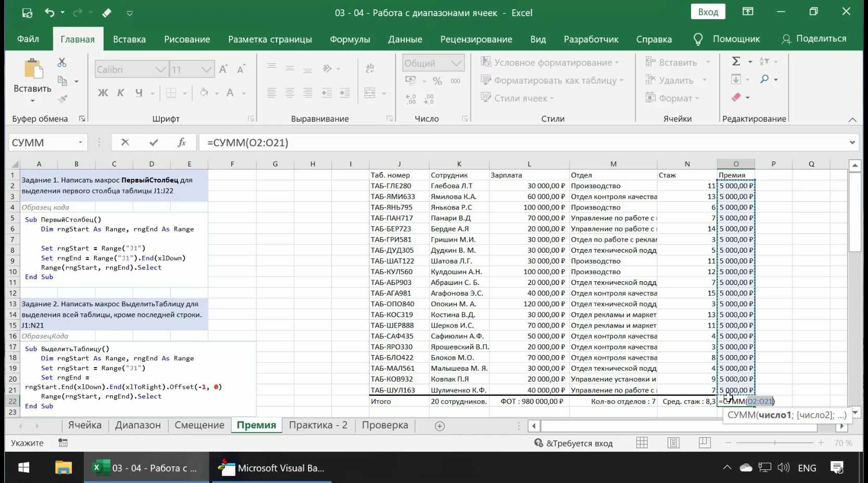Undo the last action

49,12
